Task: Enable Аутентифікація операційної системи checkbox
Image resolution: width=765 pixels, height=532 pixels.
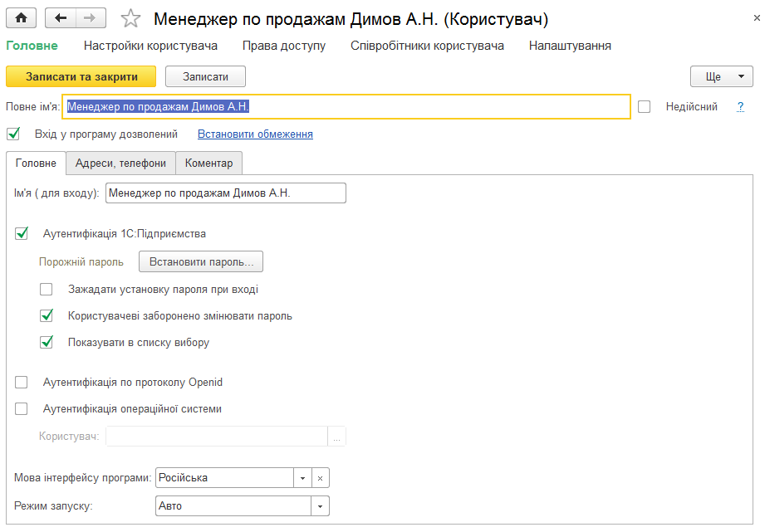Action: [x=22, y=408]
